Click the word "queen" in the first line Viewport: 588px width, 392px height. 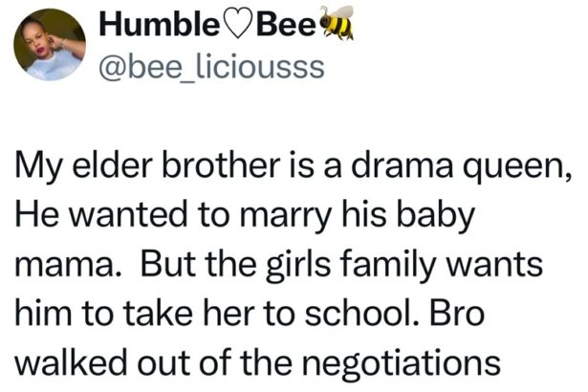tap(521, 175)
